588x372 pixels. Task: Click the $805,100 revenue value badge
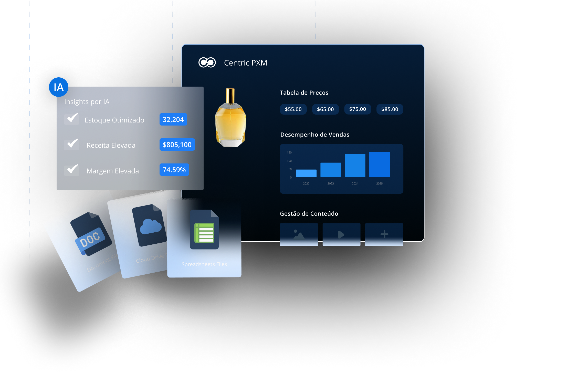177,145
